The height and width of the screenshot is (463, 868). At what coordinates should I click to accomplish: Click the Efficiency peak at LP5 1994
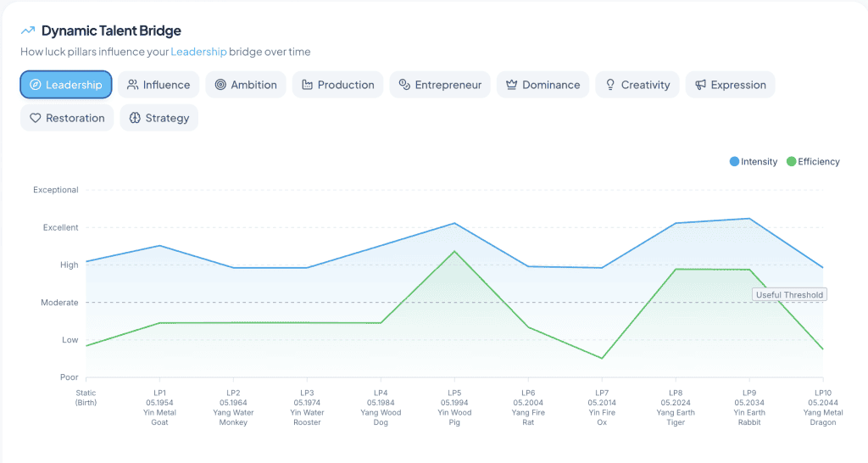coord(454,252)
